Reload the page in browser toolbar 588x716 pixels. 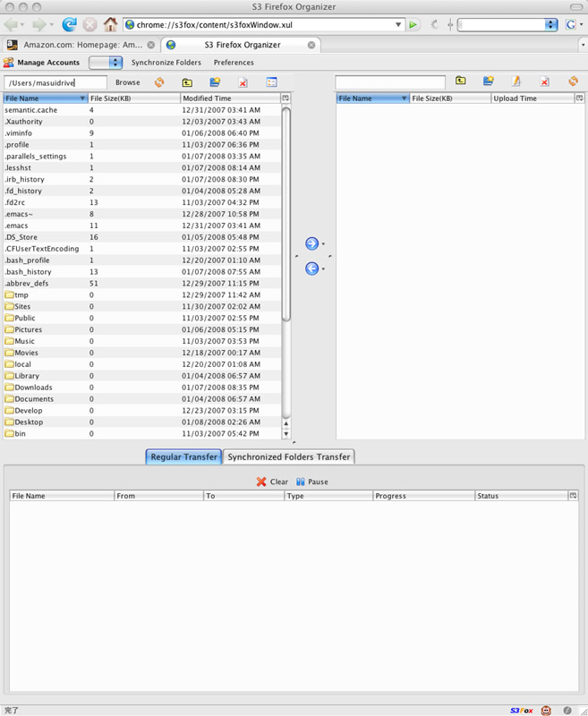(x=70, y=24)
